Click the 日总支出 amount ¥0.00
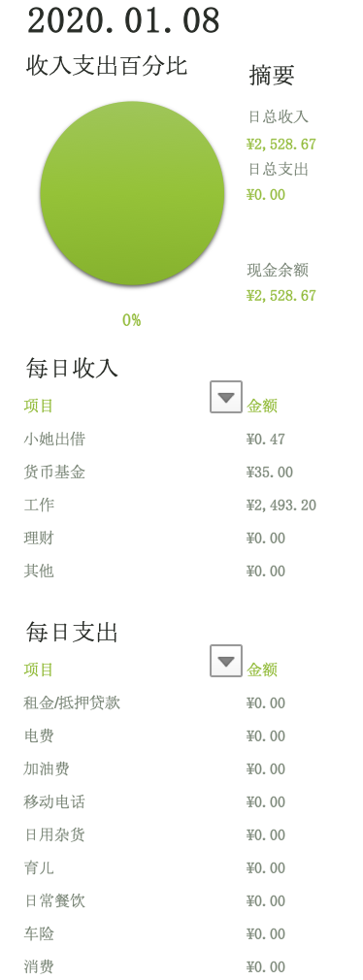Viewport: 363px width, 980px height. [x=266, y=194]
